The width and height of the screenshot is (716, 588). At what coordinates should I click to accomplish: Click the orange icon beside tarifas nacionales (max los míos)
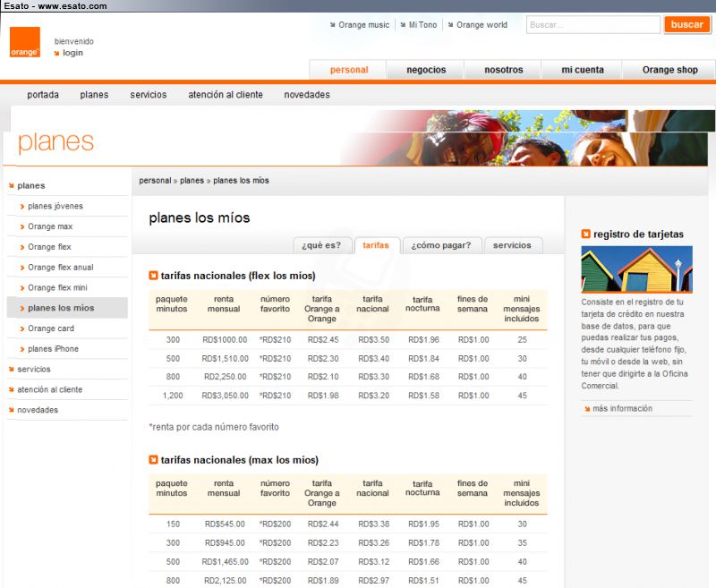coord(153,459)
